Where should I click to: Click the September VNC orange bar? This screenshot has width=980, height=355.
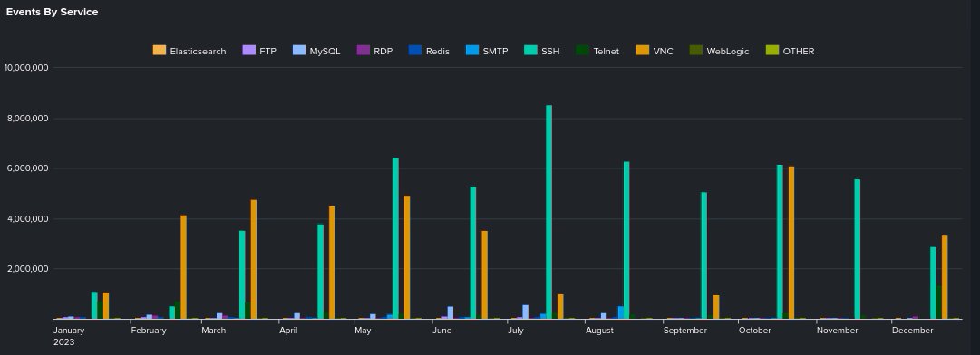[x=716, y=308]
